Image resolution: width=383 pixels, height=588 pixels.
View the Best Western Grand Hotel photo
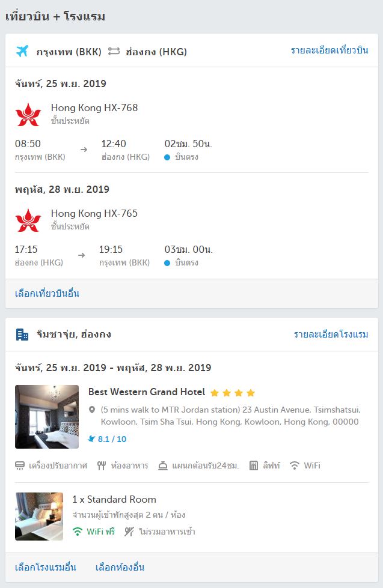pos(47,417)
